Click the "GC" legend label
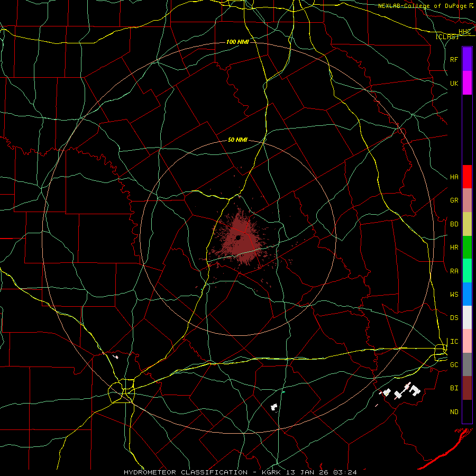The image size is (476, 476). click(x=454, y=365)
